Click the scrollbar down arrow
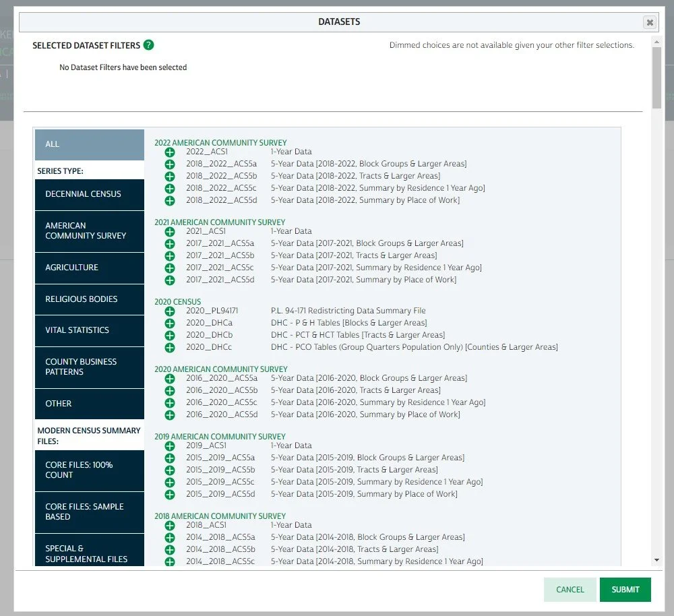The image size is (674, 616). coord(656,560)
